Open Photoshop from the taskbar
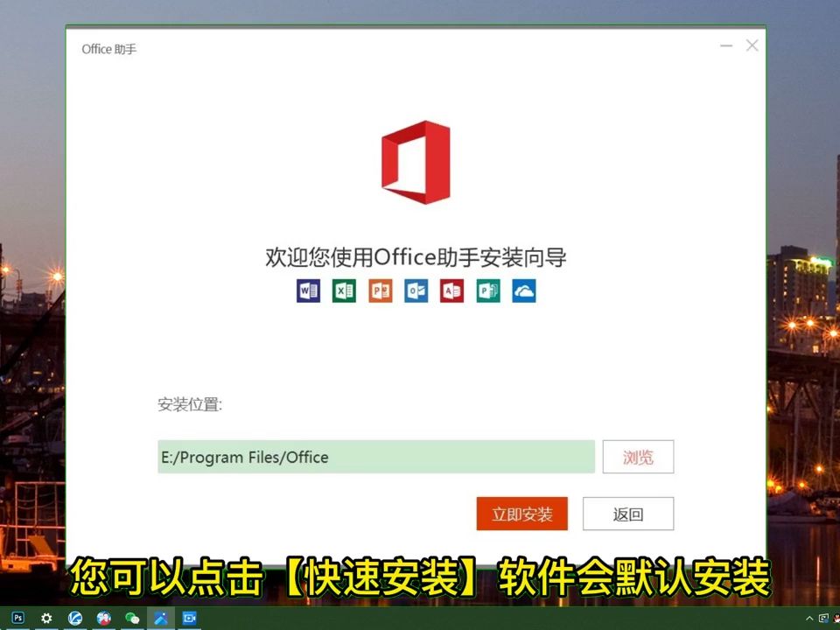 click(17, 619)
